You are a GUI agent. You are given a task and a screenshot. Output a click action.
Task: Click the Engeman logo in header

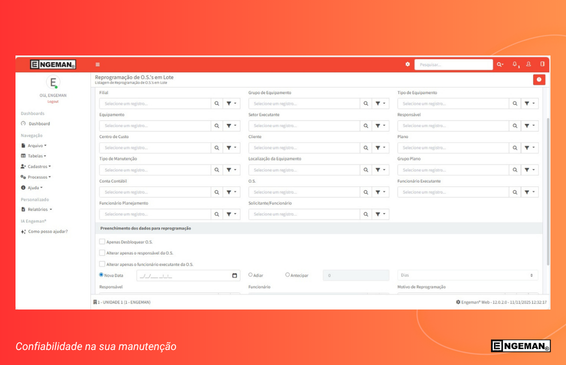[53, 65]
